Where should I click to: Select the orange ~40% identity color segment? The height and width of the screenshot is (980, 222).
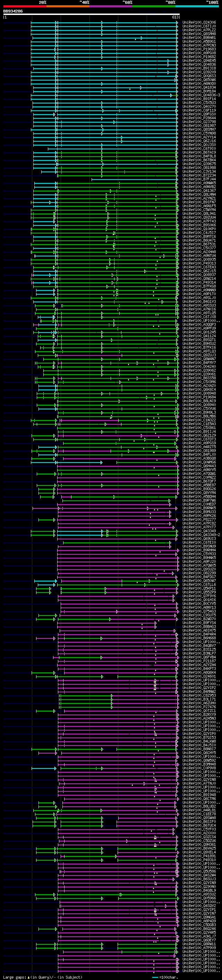68,6
